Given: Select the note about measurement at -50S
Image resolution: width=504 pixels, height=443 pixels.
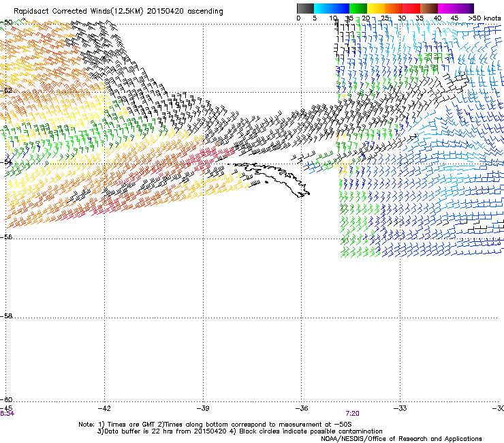Looking at the screenshot, I should coord(255,425).
